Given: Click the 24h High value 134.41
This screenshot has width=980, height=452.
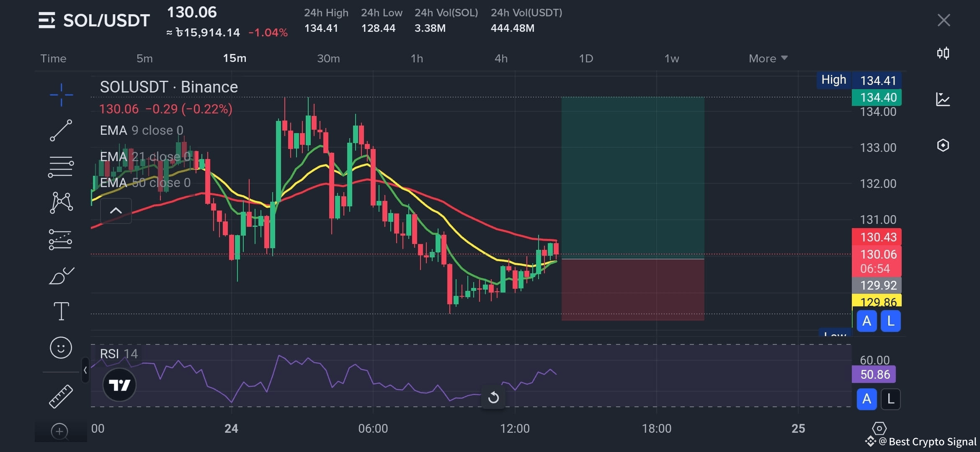Looking at the screenshot, I should click(x=321, y=28).
